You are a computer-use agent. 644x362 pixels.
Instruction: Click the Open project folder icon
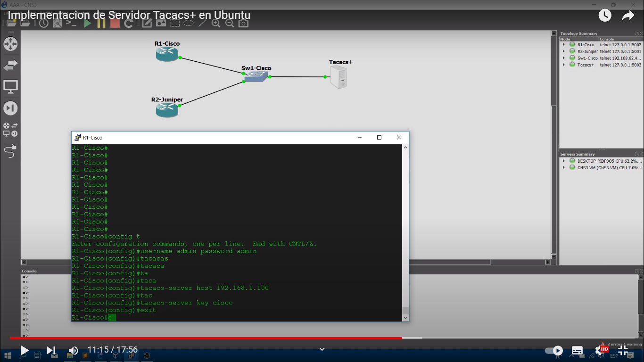(x=25, y=23)
